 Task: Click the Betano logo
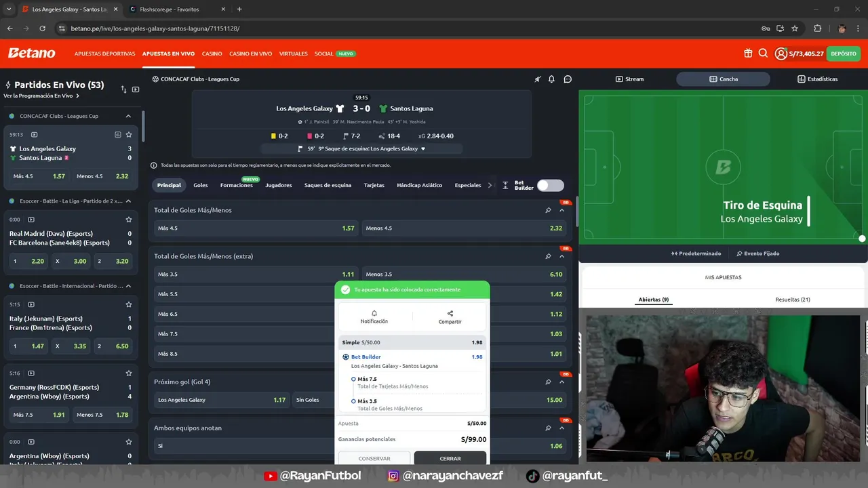click(32, 54)
